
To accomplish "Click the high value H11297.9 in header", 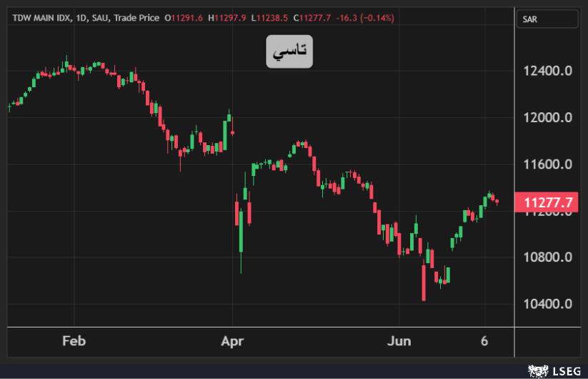I will (227, 18).
